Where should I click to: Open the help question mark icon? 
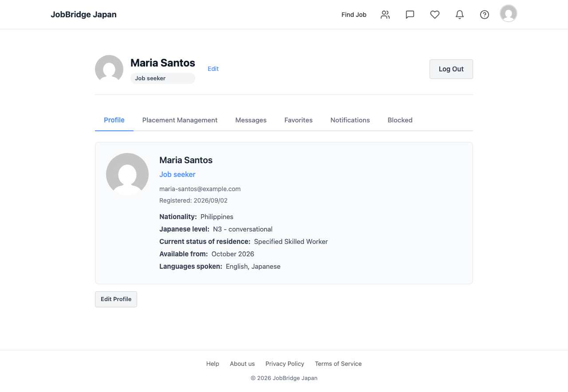[x=485, y=15]
